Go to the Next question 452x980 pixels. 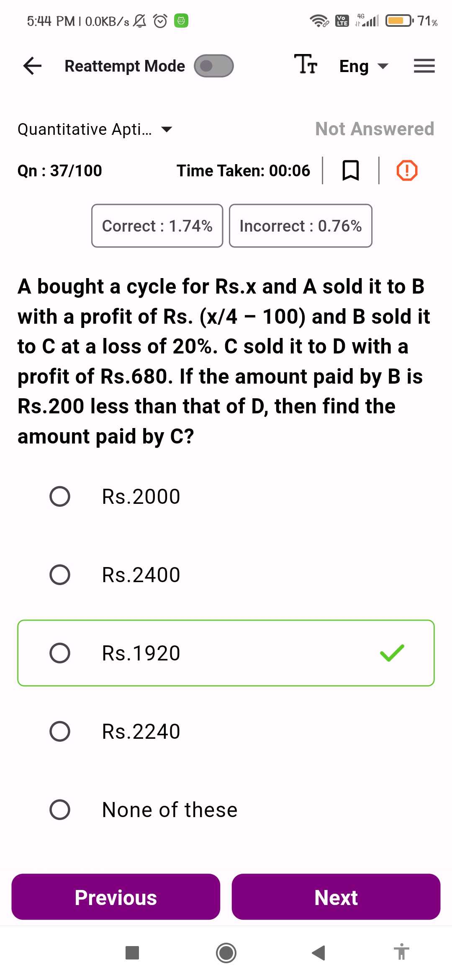336,897
